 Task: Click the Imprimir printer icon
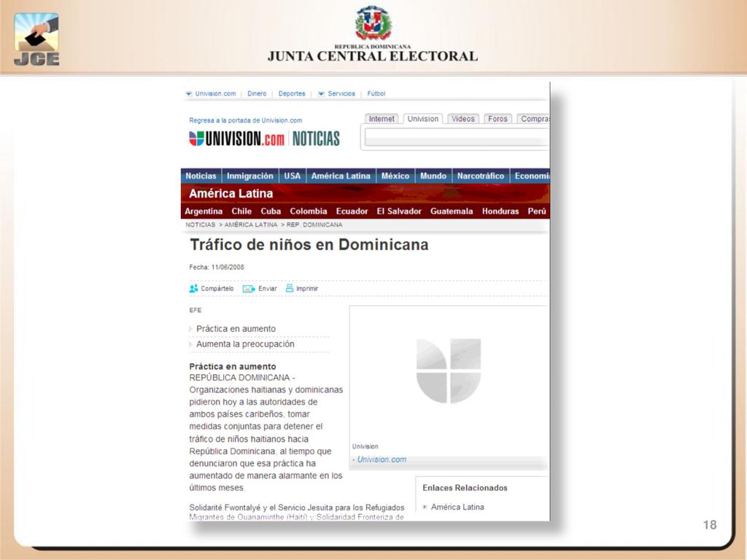289,288
